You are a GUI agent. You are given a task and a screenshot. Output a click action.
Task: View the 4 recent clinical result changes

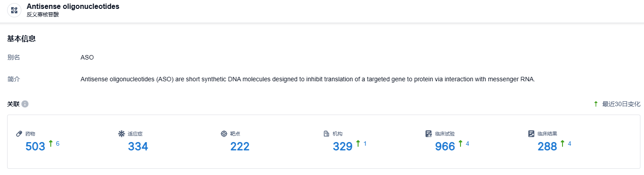pyautogui.click(x=570, y=144)
